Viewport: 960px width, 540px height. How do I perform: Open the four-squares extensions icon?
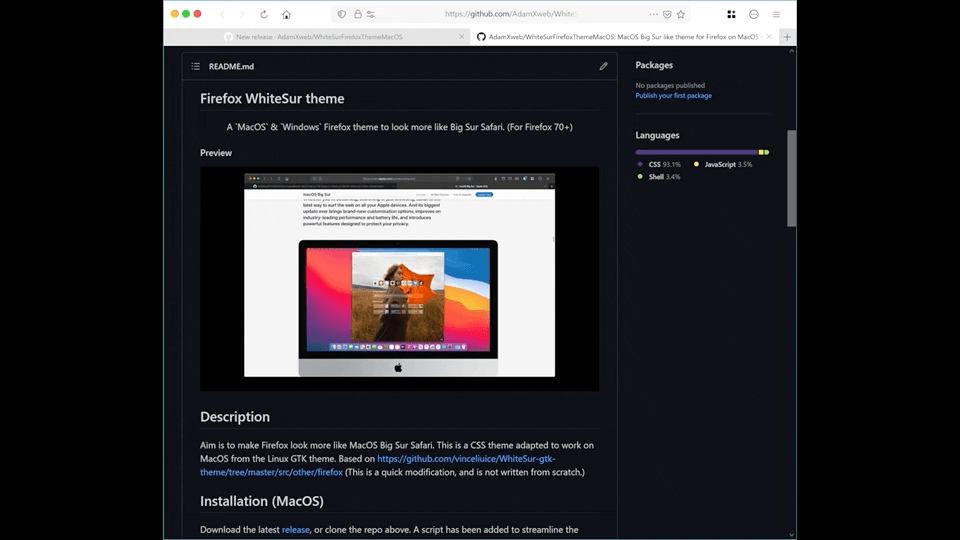click(x=731, y=14)
